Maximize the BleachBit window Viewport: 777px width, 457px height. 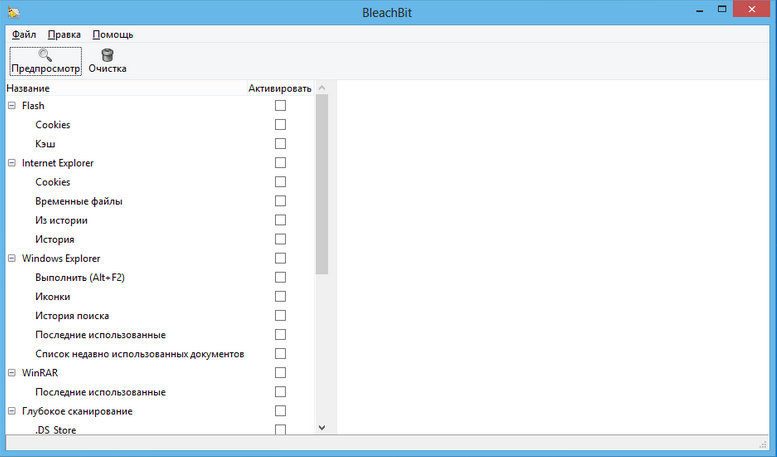722,9
